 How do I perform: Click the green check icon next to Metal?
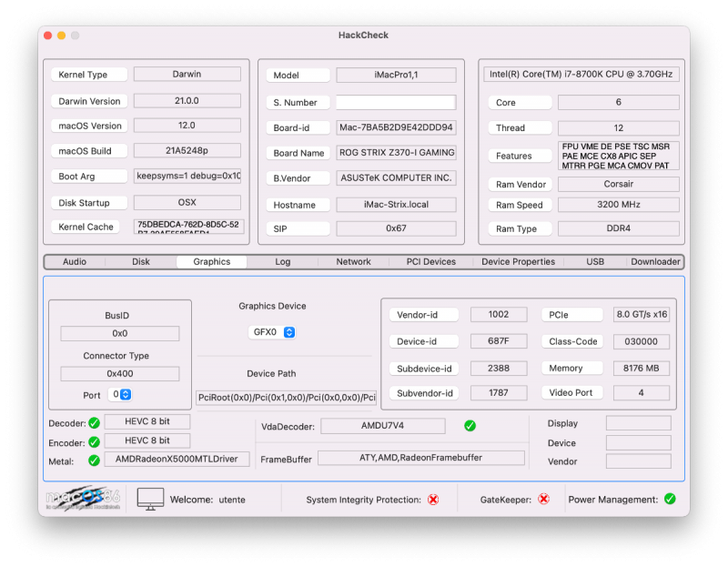click(x=95, y=461)
